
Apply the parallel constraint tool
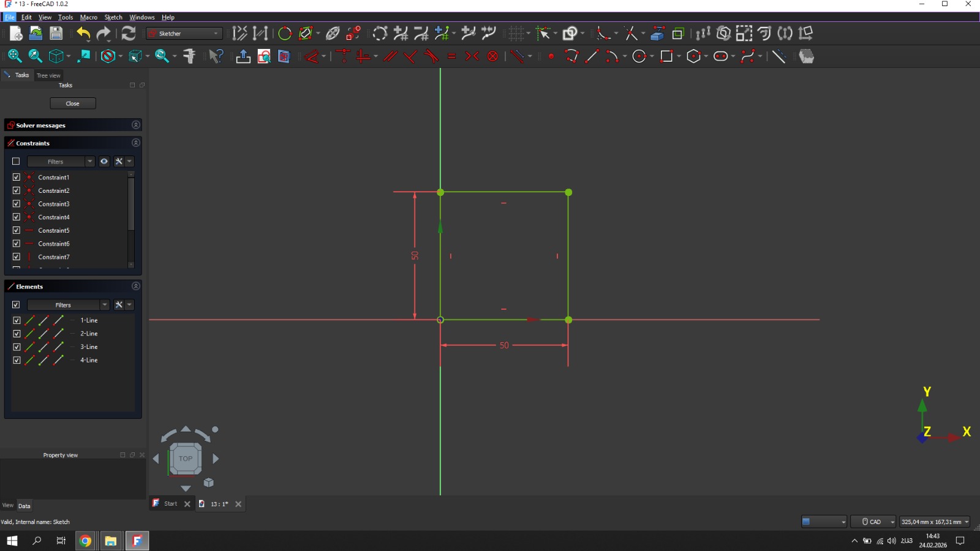(x=390, y=56)
